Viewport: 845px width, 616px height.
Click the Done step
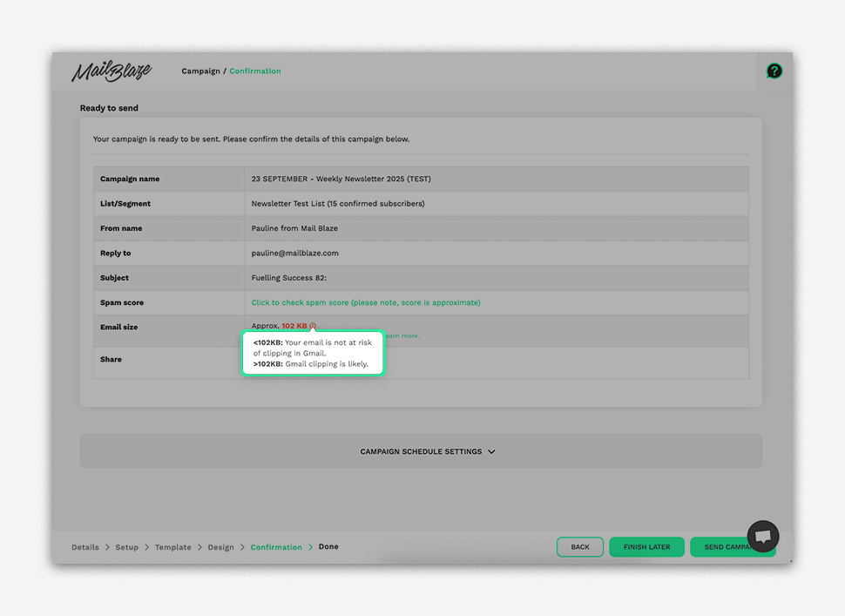(328, 547)
